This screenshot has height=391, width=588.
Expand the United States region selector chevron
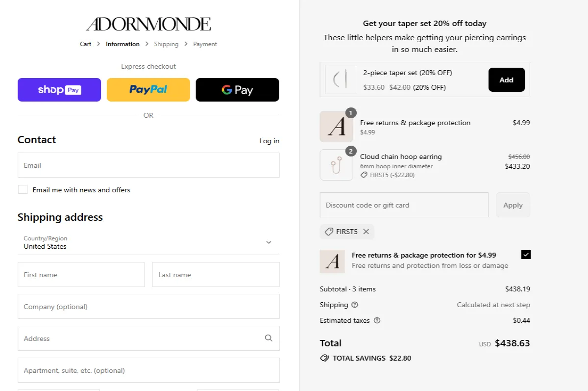pyautogui.click(x=269, y=242)
